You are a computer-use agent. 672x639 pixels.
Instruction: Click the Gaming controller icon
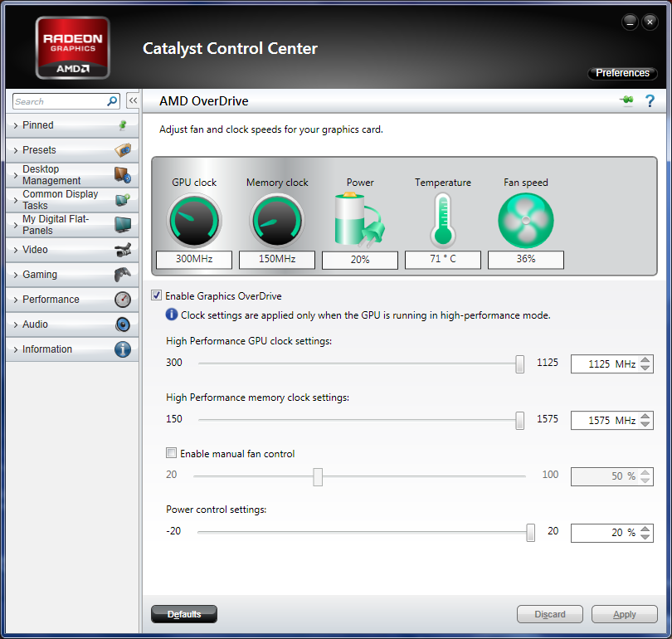click(x=123, y=275)
